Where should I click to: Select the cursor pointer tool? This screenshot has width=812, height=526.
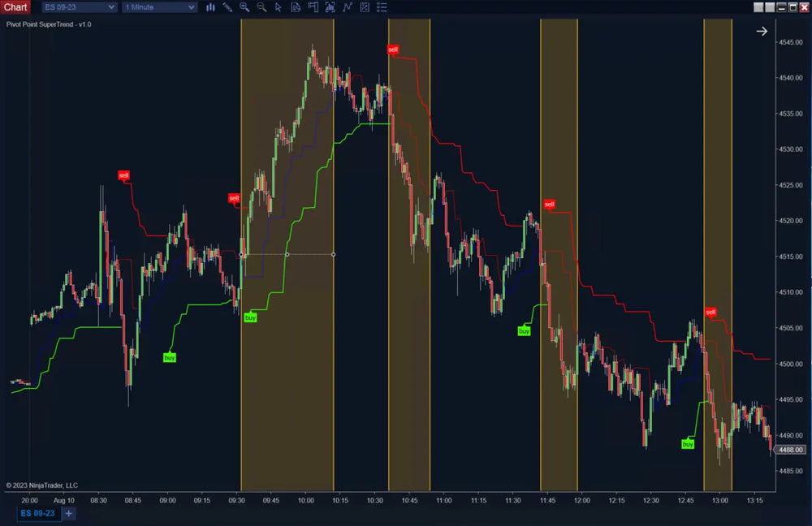tap(279, 7)
